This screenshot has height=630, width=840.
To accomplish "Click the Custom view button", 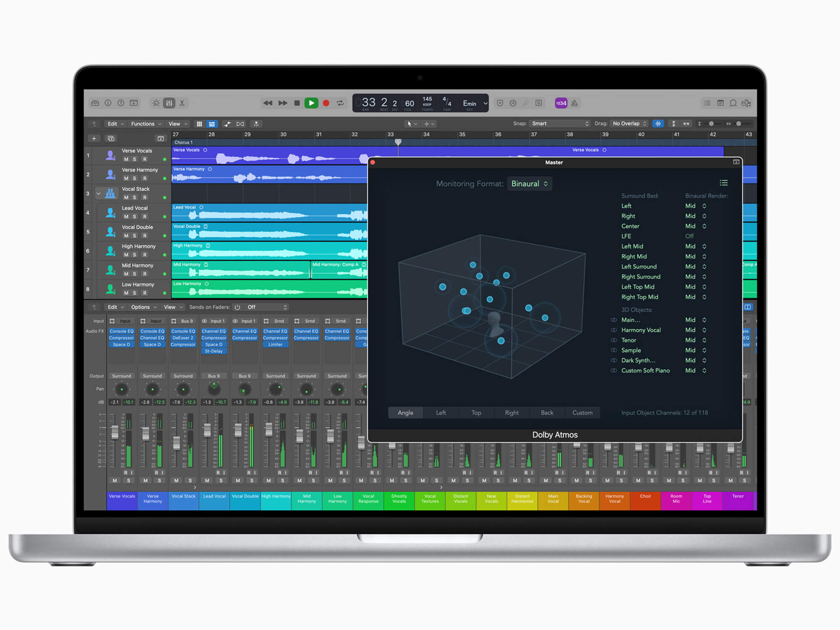I will [x=582, y=413].
